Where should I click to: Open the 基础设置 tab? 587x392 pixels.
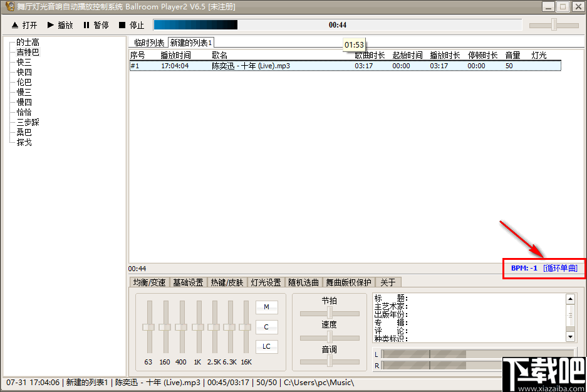[188, 282]
